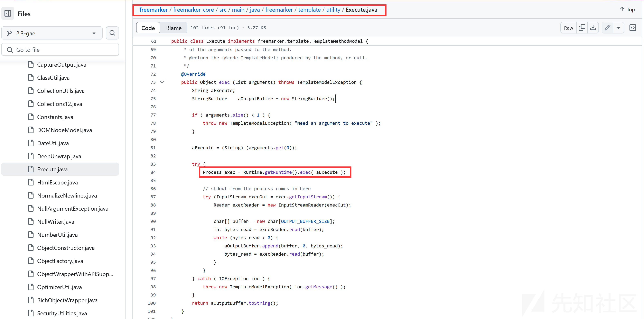This screenshot has width=644, height=319.
Task: Open the 2.3-gae branch selector dropdown
Action: 52,33
